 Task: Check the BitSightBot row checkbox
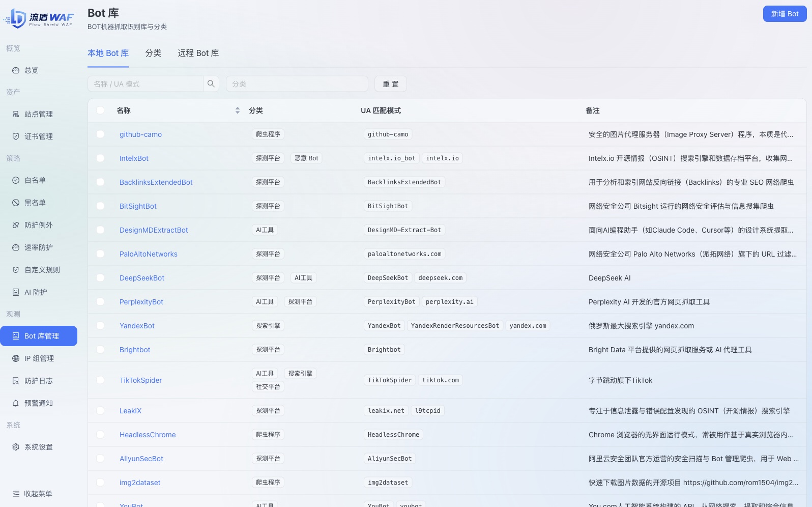pos(100,206)
